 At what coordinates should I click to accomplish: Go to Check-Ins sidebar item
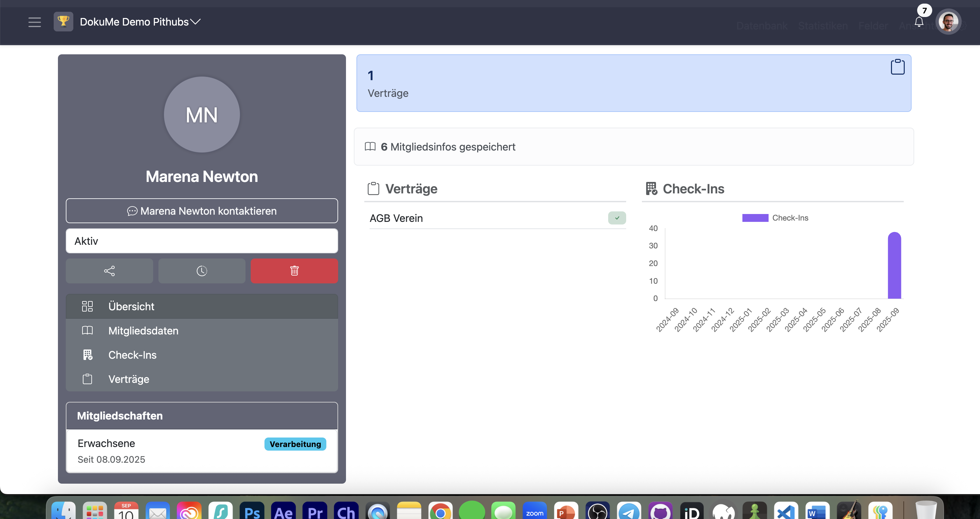point(132,355)
